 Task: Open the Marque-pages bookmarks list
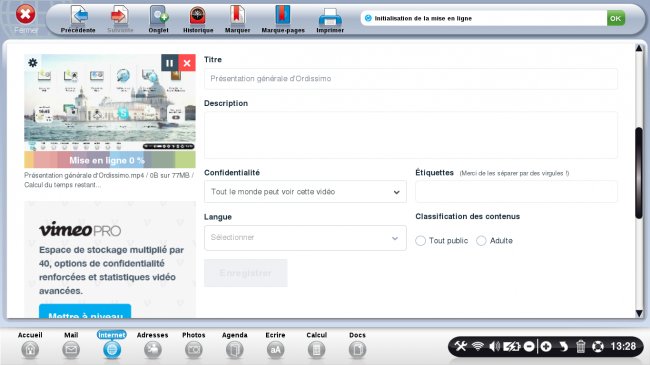pos(283,19)
